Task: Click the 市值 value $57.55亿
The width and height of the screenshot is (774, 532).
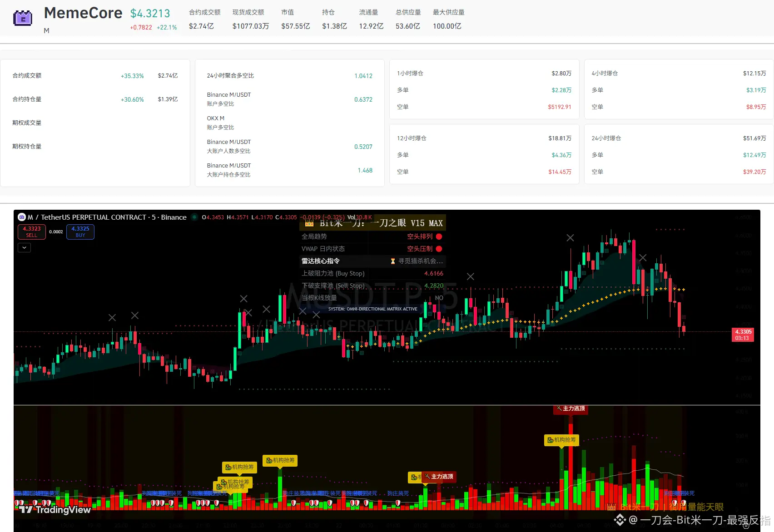Action: click(x=296, y=26)
